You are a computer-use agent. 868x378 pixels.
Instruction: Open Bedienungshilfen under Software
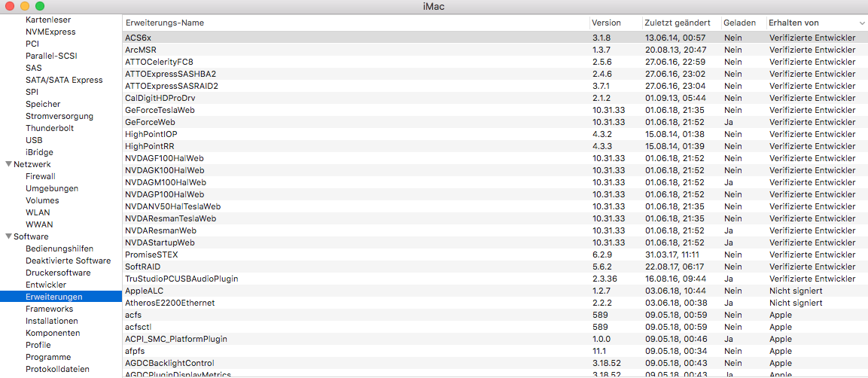(59, 248)
